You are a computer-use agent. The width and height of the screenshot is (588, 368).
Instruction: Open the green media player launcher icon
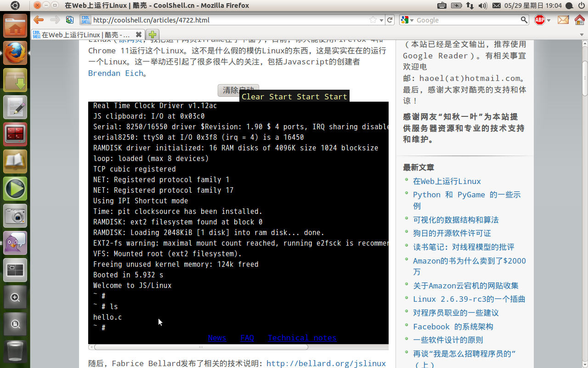(x=15, y=189)
